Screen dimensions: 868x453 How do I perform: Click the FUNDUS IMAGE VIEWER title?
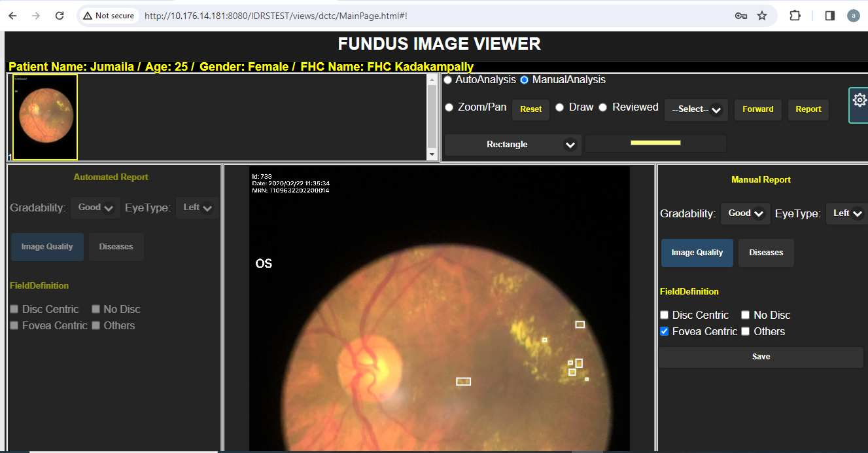(439, 44)
